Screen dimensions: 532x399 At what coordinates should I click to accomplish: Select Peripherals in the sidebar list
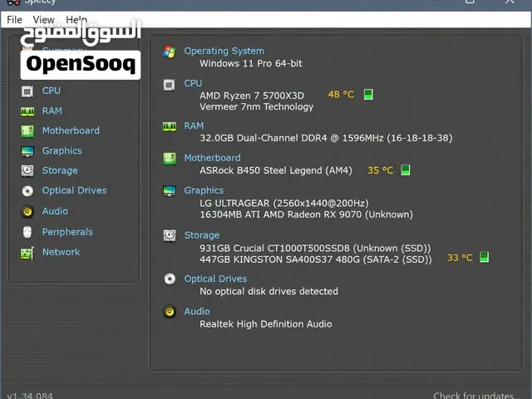point(67,232)
